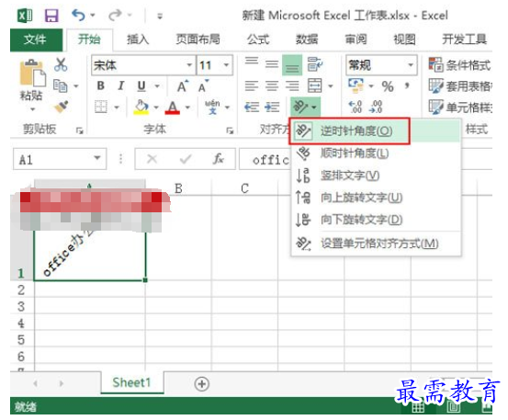Screen dimensions: 508x420
Task: Decrease indent icon
Action: pyautogui.click(x=252, y=107)
